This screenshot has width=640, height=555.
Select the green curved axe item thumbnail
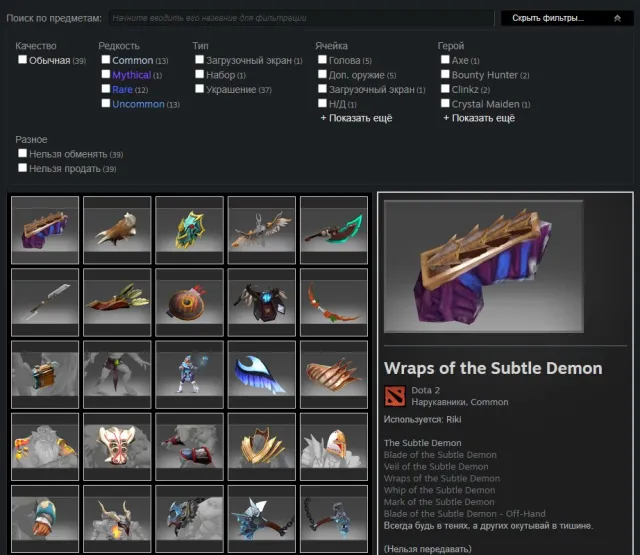(x=333, y=230)
